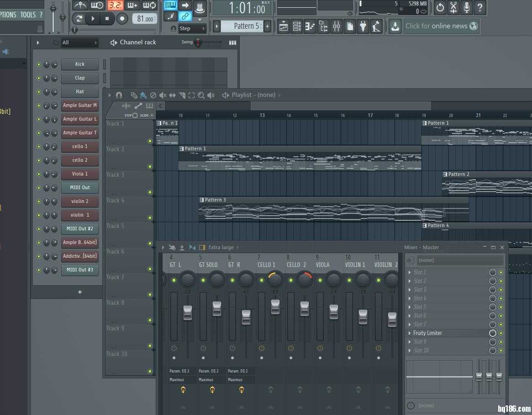Open the Mixer view from the toolbar
Viewport: 532px width, 415px height.
click(337, 27)
